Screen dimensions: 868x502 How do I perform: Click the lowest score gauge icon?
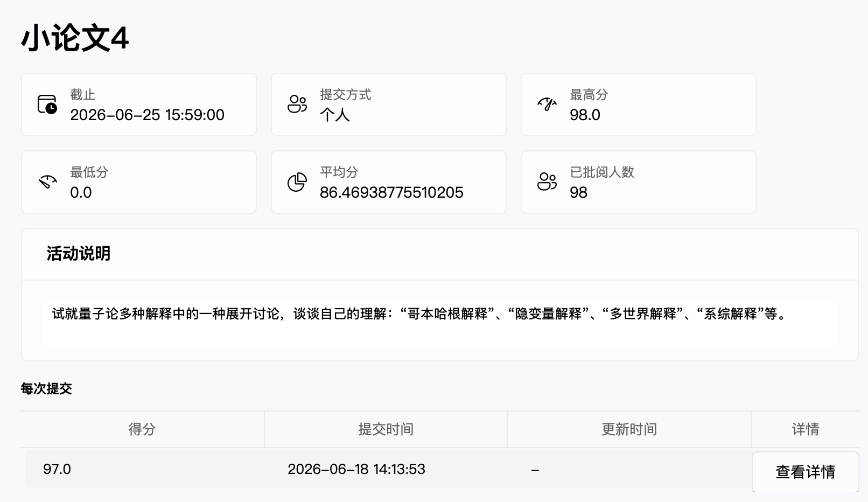[47, 182]
